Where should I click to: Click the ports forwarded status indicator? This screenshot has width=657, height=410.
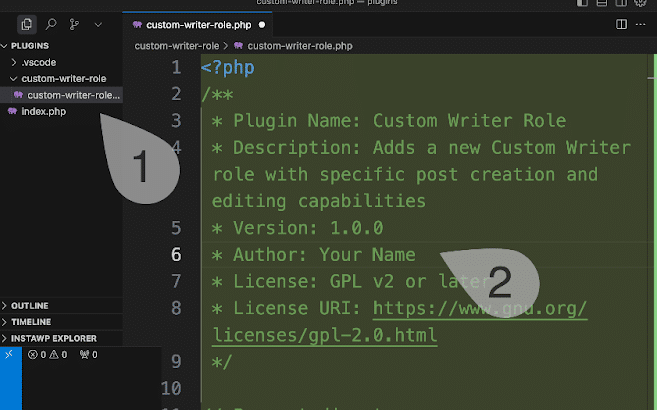pyautogui.click(x=87, y=355)
